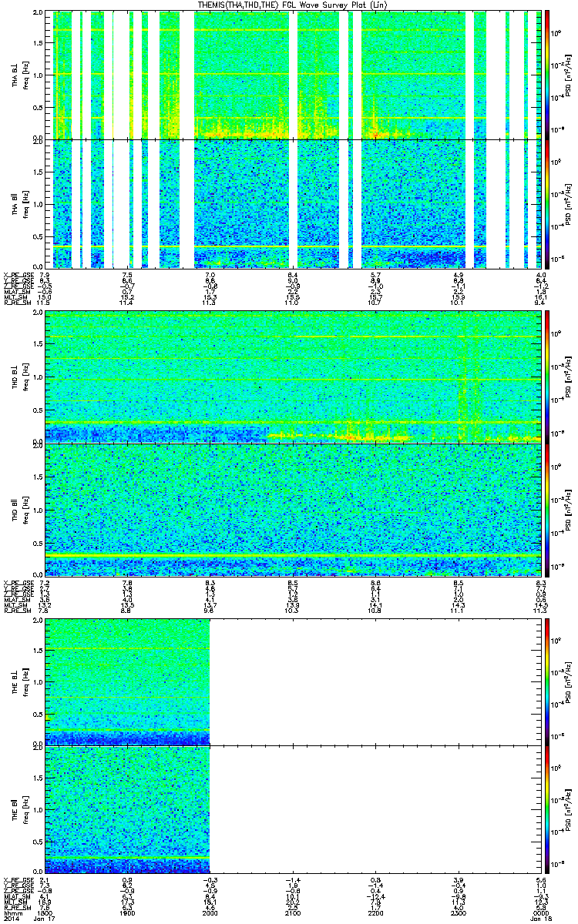Viewport: 578px width, 924px height.
Task: Click the empty data gap in the THE BL panel
Action: point(376,681)
